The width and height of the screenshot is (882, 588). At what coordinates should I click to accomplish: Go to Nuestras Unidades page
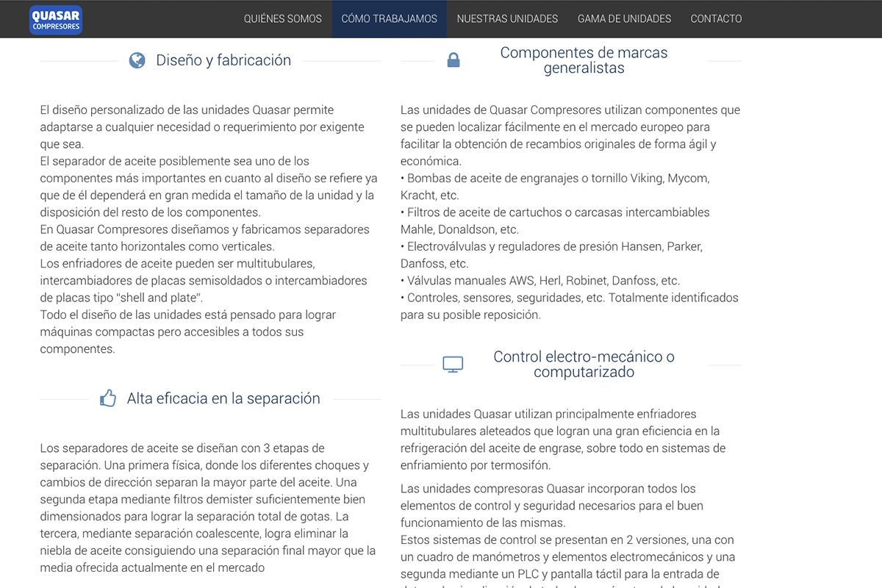tap(507, 18)
